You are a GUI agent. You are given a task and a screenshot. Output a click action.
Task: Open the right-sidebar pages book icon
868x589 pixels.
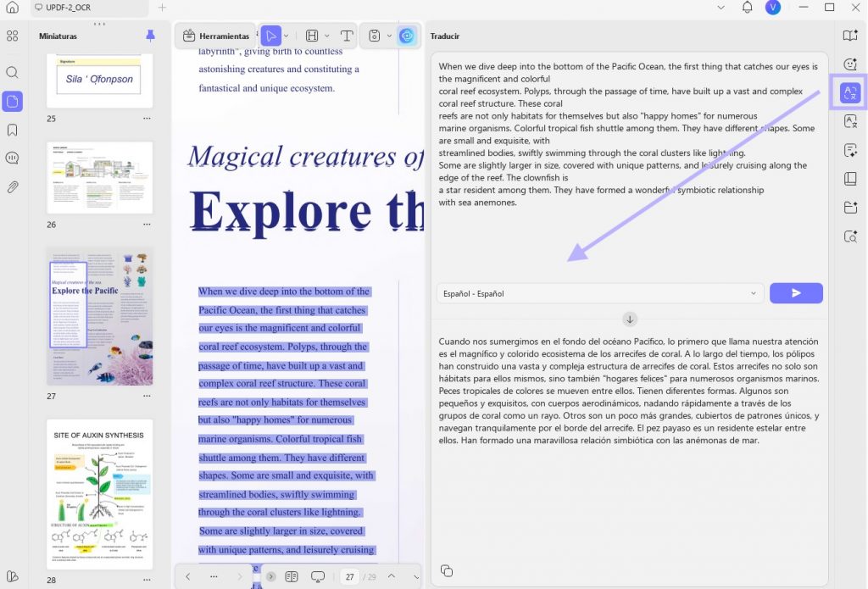pos(850,179)
